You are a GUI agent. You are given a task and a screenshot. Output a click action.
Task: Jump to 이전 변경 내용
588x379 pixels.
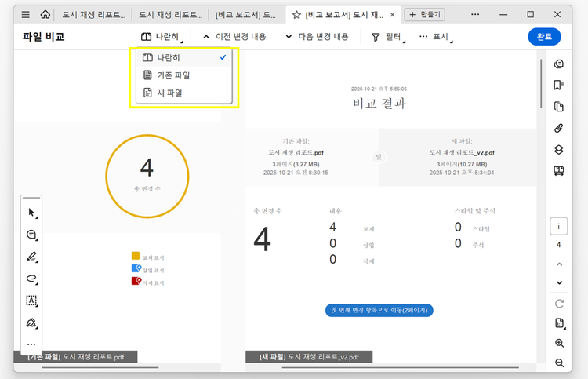(234, 36)
